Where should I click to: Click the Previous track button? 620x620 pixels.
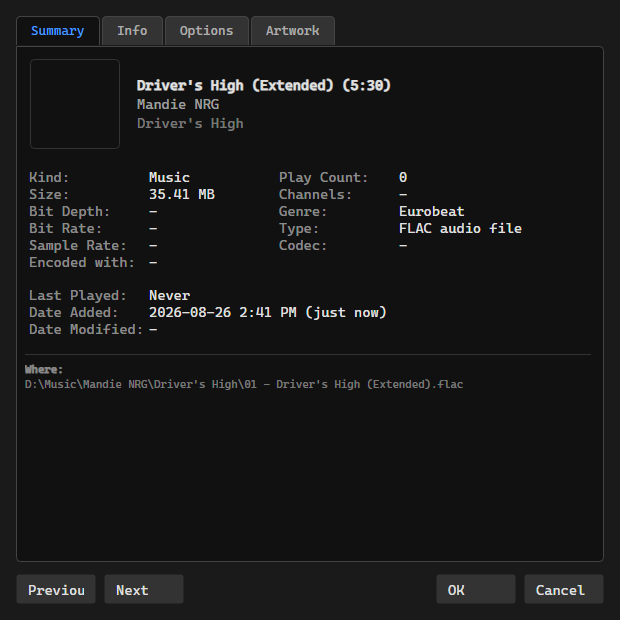point(56,589)
